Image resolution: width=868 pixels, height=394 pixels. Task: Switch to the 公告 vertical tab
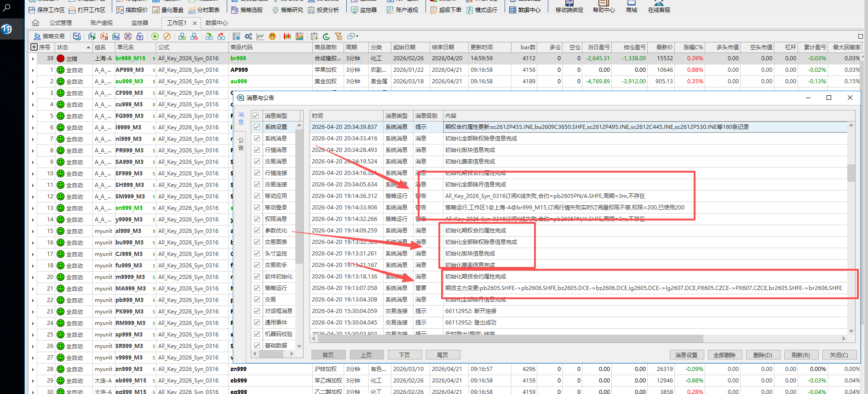[x=241, y=144]
